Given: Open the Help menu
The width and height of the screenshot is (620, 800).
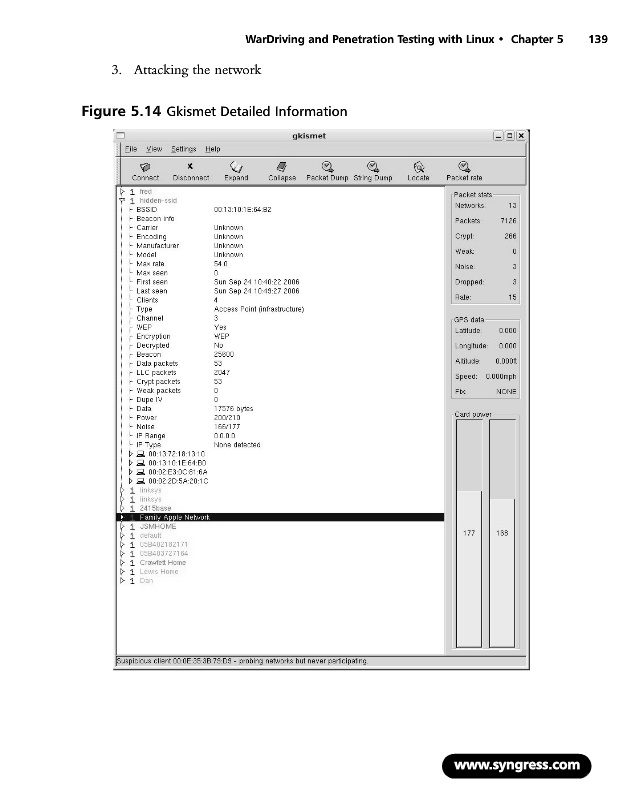Looking at the screenshot, I should coord(212,148).
